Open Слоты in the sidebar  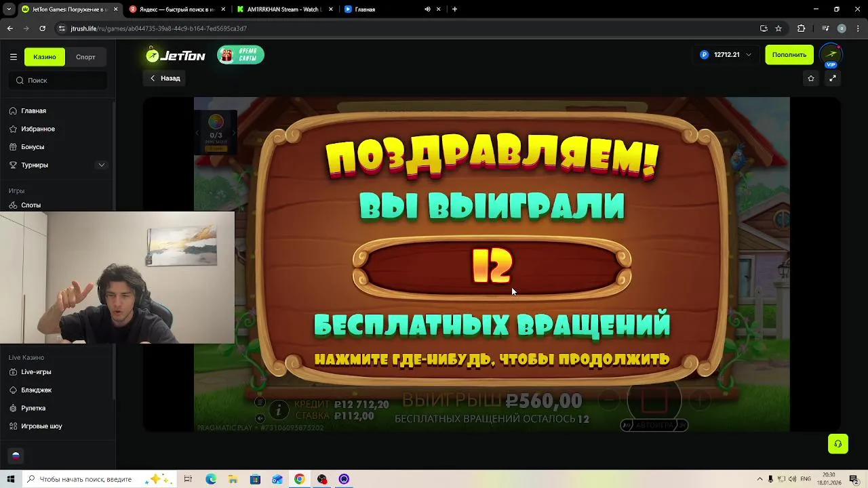coord(31,205)
